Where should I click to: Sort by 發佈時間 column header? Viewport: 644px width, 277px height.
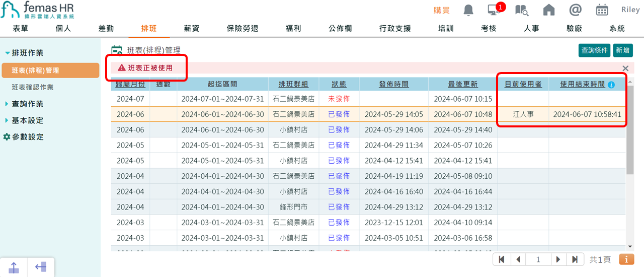pyautogui.click(x=393, y=85)
